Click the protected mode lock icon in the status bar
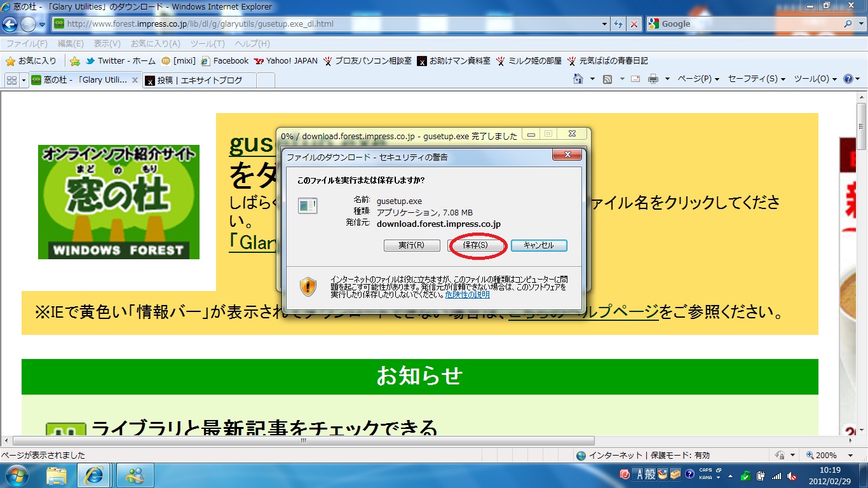Image resolution: width=868 pixels, height=488 pixels. [x=780, y=456]
